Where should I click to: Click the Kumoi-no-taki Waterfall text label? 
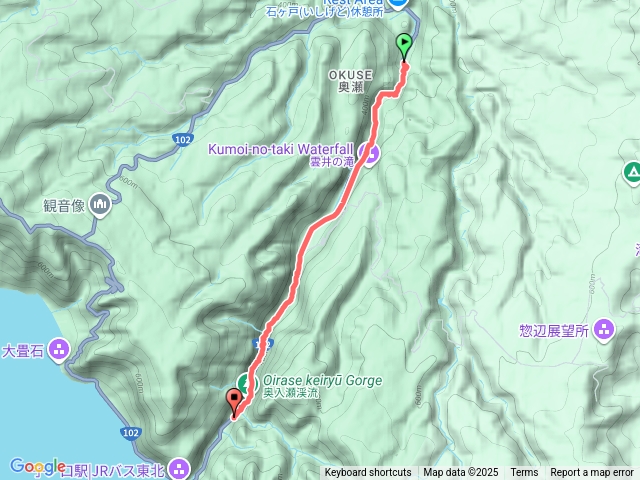[281, 149]
